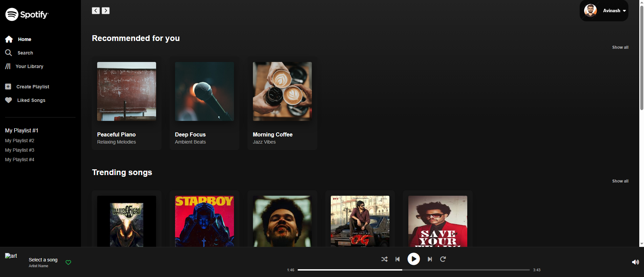Go forward with the right arrow button

click(x=106, y=10)
